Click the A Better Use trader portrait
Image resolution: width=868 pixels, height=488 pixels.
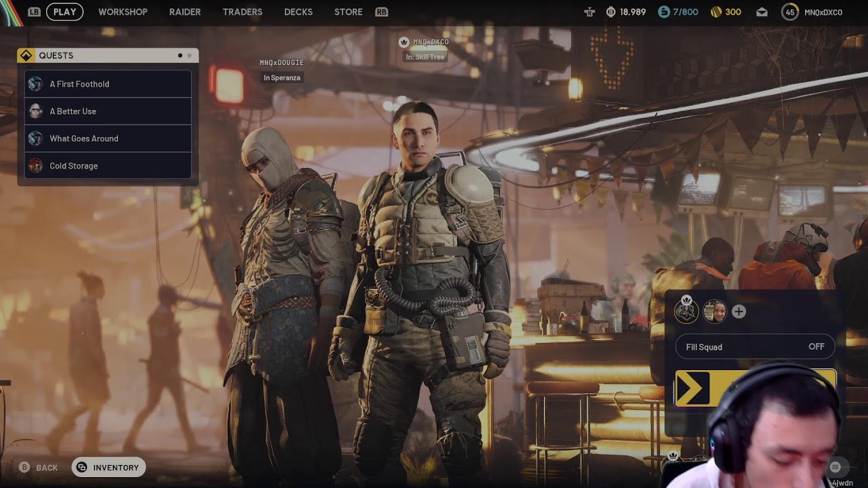coord(35,111)
